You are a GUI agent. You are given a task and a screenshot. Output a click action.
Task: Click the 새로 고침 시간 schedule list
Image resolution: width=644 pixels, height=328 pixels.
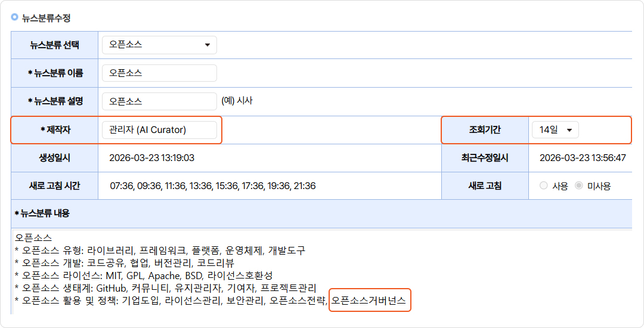coord(212,186)
